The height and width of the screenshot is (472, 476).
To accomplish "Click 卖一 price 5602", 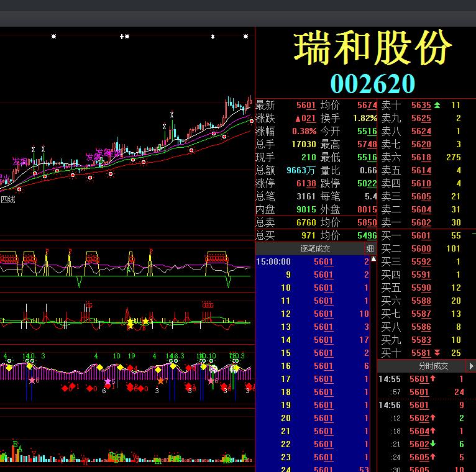I will (x=421, y=223).
